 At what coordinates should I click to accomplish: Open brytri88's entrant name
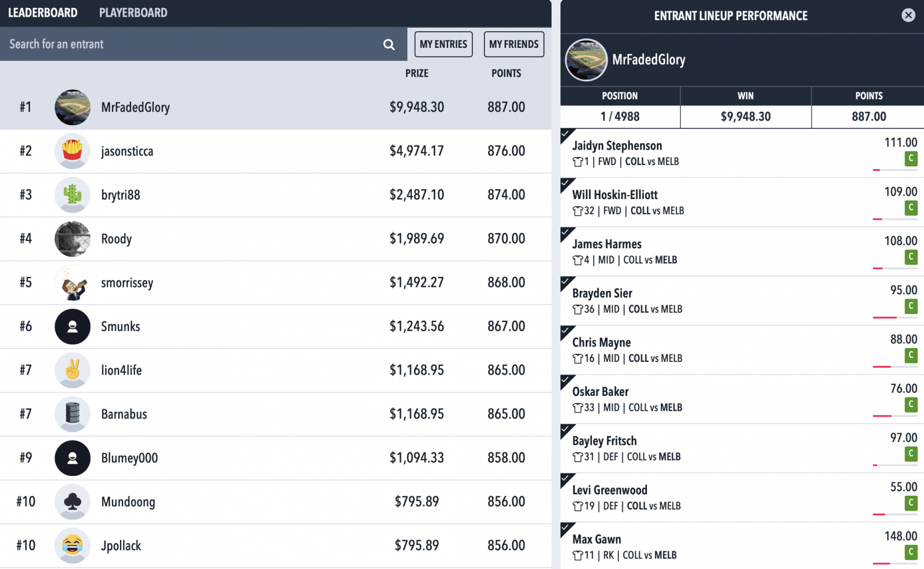tap(121, 195)
